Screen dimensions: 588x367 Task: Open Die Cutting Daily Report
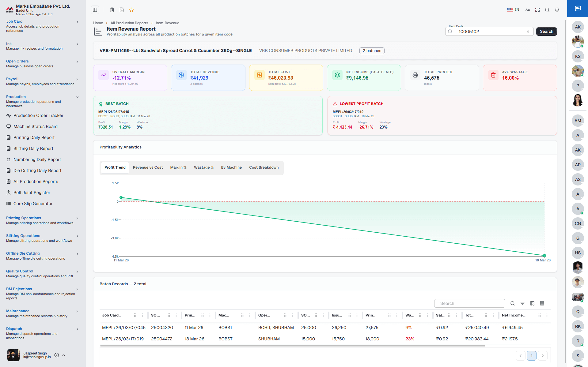[37, 170]
